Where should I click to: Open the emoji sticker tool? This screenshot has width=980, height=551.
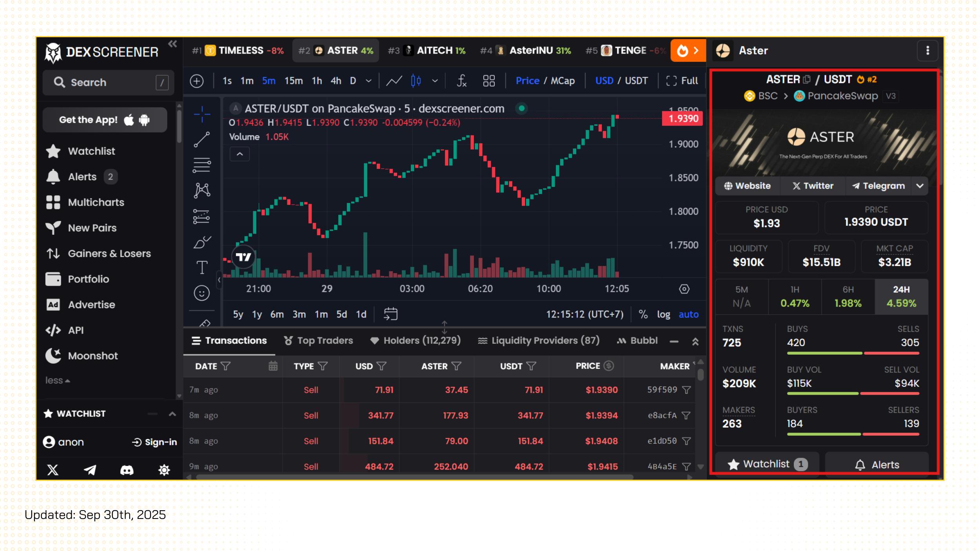tap(202, 293)
